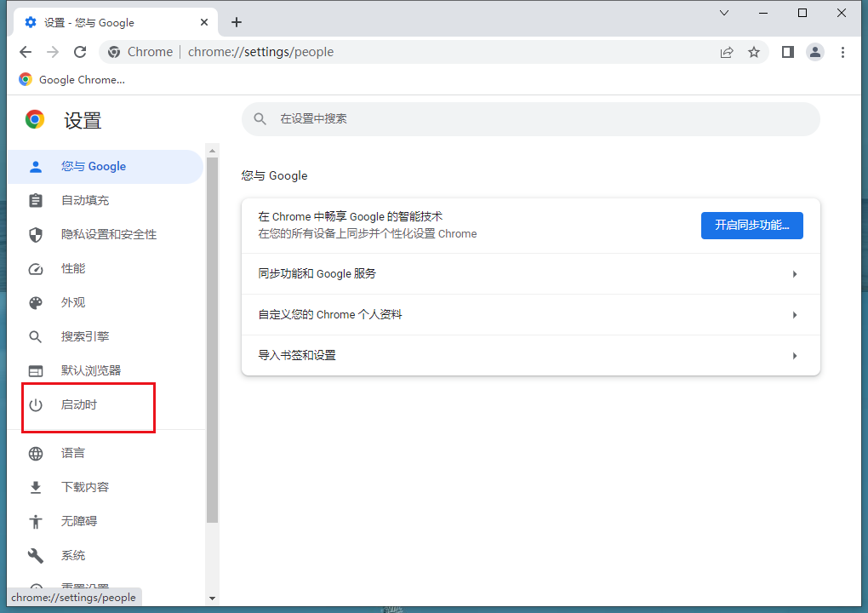Image resolution: width=868 pixels, height=613 pixels.
Task: Share this page via the share icon
Action: point(726,52)
